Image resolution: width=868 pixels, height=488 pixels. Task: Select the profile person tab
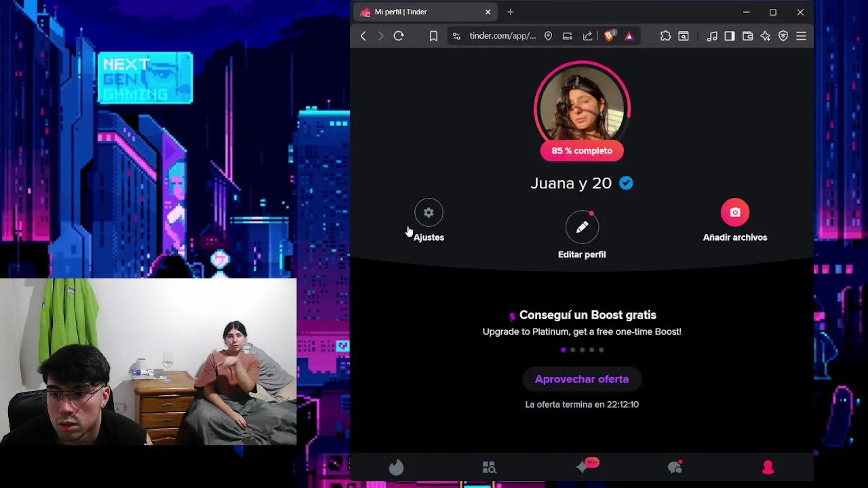point(768,467)
